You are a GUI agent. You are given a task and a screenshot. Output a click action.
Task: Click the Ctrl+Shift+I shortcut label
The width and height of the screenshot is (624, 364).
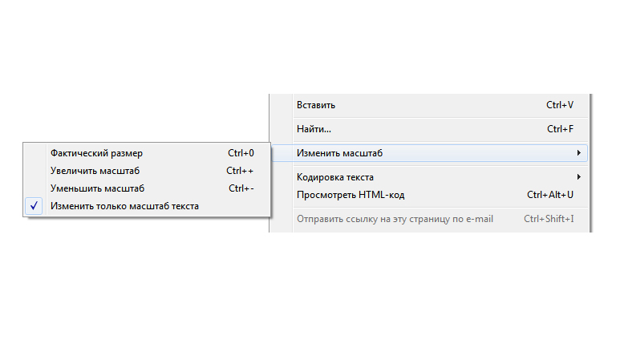(x=549, y=219)
